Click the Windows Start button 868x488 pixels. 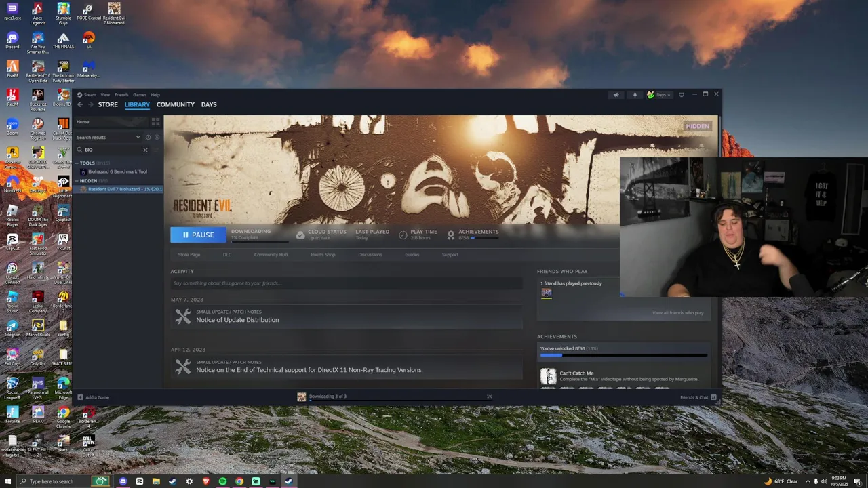point(7,481)
